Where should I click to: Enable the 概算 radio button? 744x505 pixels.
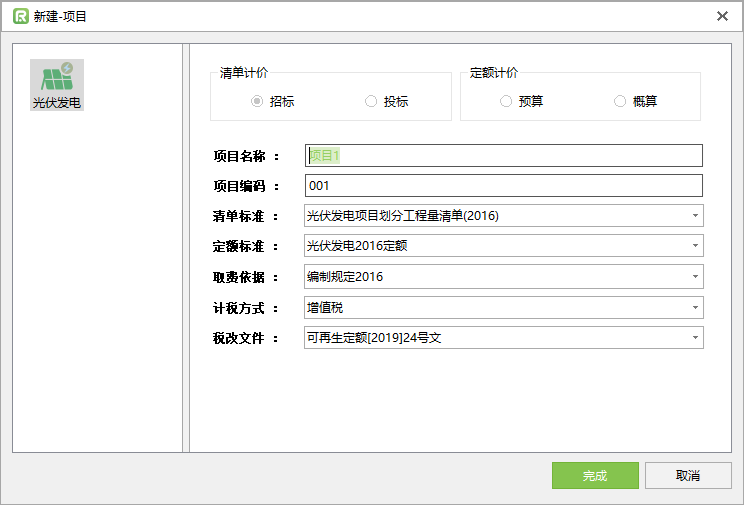[x=620, y=101]
